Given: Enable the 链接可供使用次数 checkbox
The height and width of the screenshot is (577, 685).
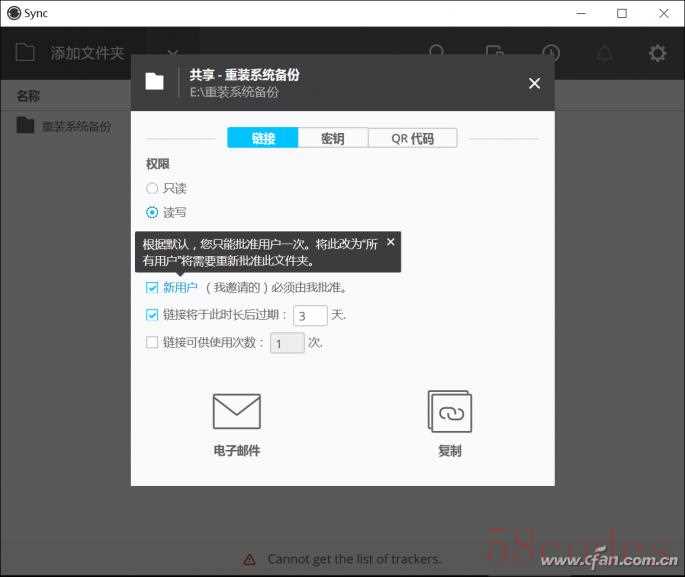Looking at the screenshot, I should point(152,342).
